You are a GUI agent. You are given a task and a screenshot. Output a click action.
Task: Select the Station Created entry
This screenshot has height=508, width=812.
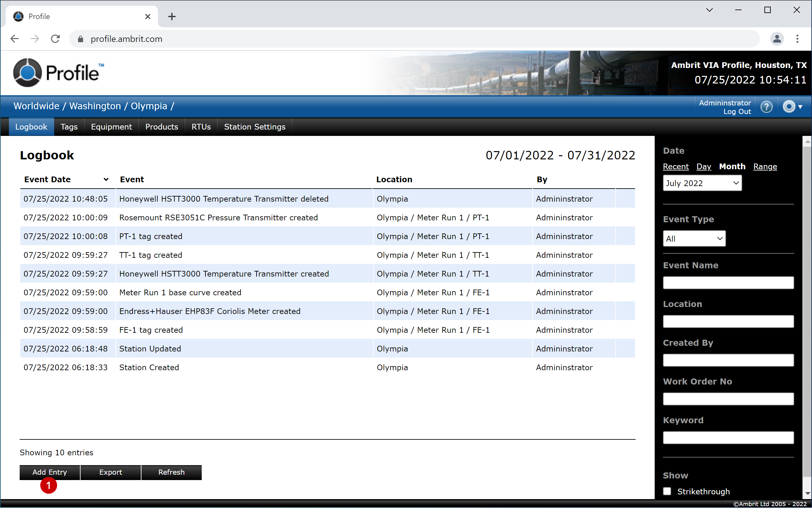click(x=327, y=367)
